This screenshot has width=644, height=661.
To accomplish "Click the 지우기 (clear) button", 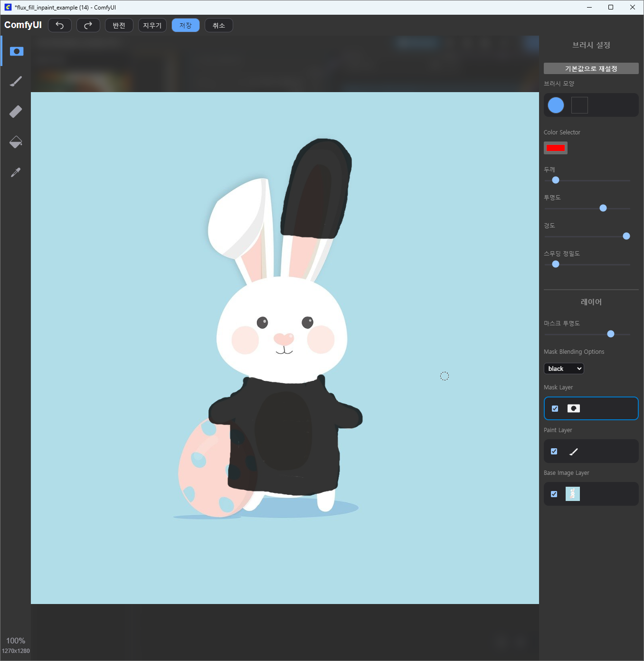I will tap(152, 25).
